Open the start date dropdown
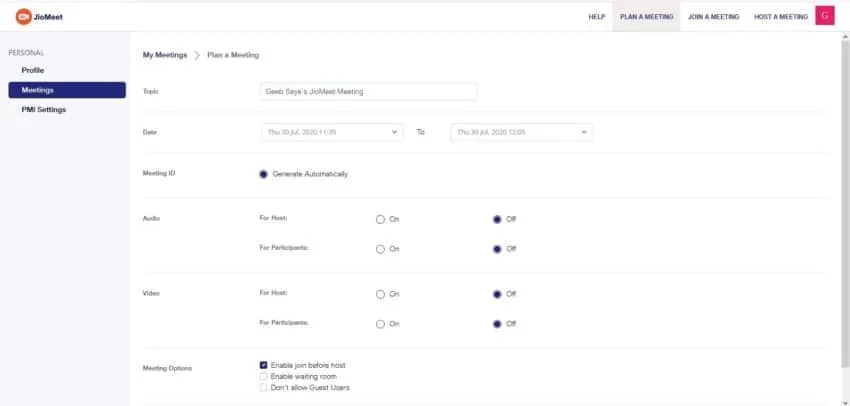The height and width of the screenshot is (406, 850). click(332, 132)
